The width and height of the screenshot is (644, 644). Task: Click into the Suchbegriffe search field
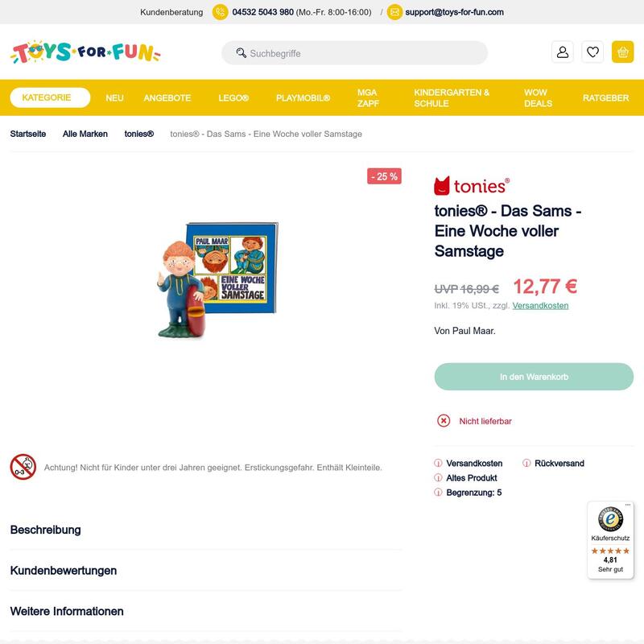[355, 53]
